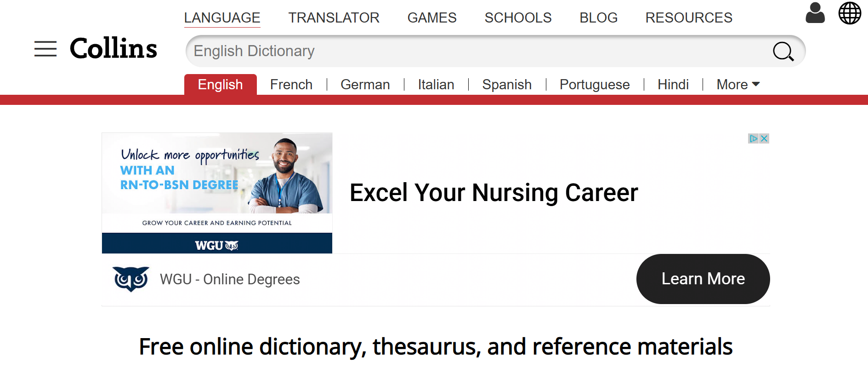
Task: Switch to the French dictionary tab
Action: (x=291, y=85)
